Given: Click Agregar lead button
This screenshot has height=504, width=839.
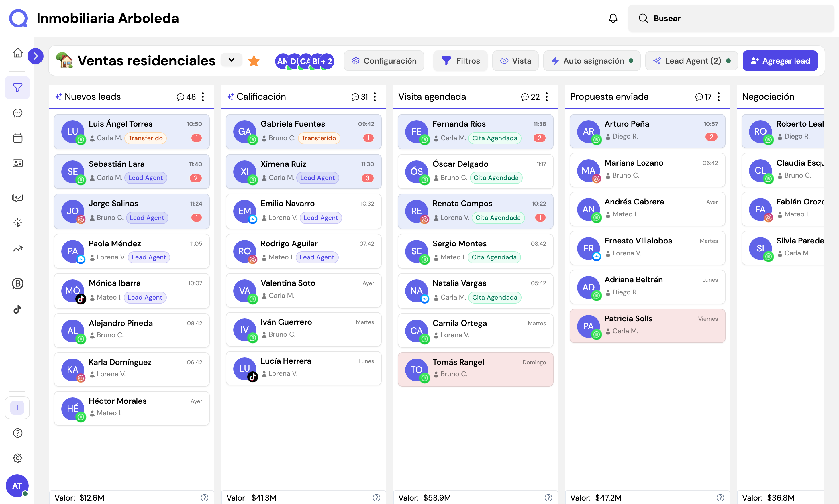Looking at the screenshot, I should (780, 61).
